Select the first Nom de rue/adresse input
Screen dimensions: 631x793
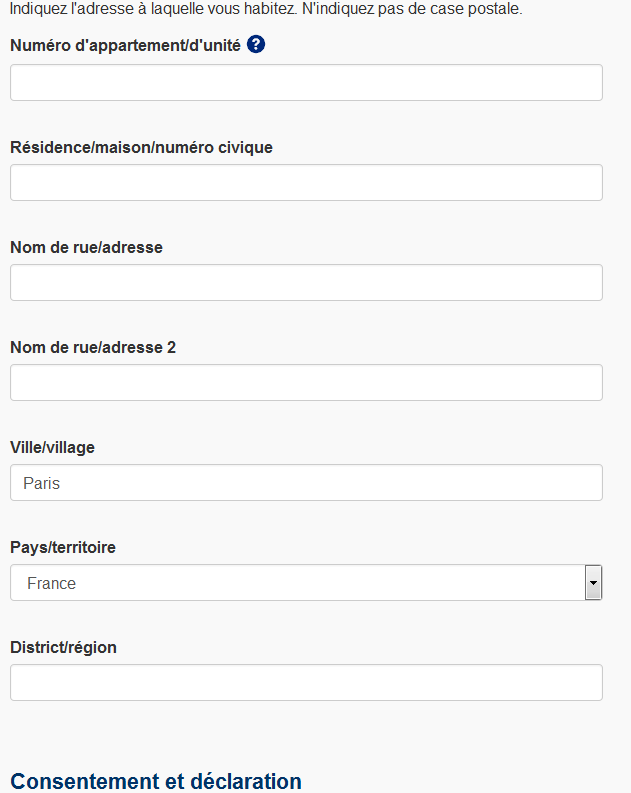(306, 283)
